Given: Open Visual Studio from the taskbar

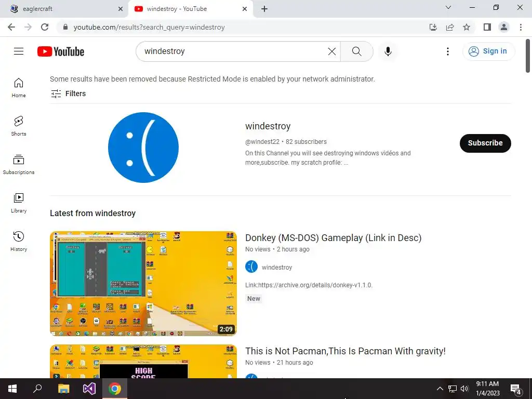Looking at the screenshot, I should pyautogui.click(x=89, y=389).
